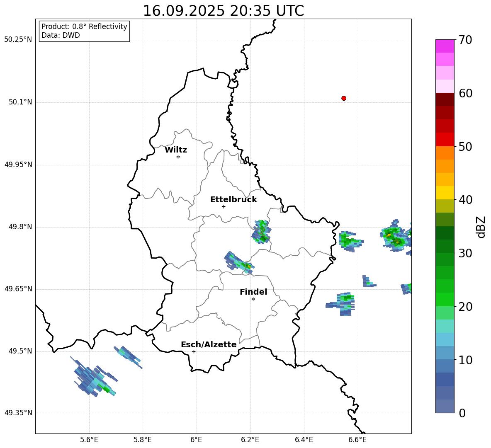The image size is (491, 448).
Task: Click the 40 label on the colorbar
Action: click(x=465, y=200)
